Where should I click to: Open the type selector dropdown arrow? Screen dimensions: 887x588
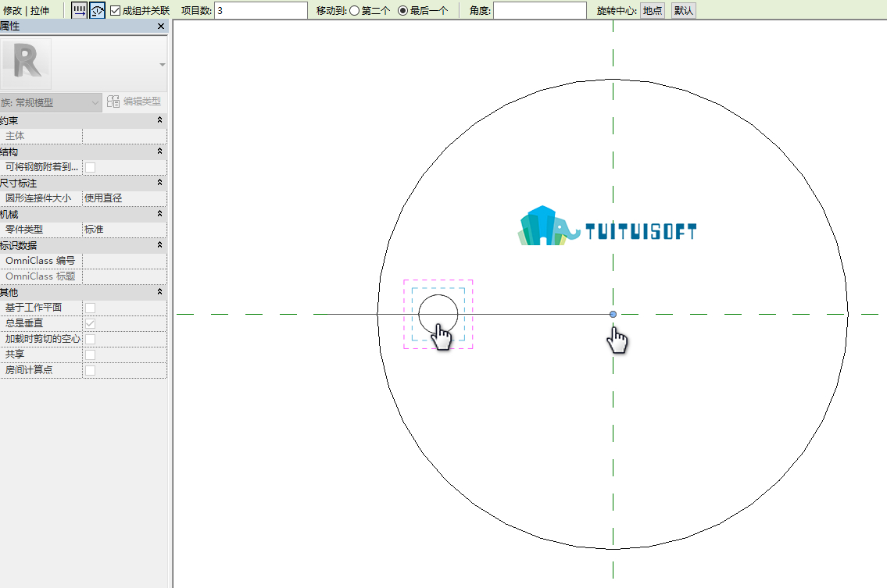click(x=163, y=65)
